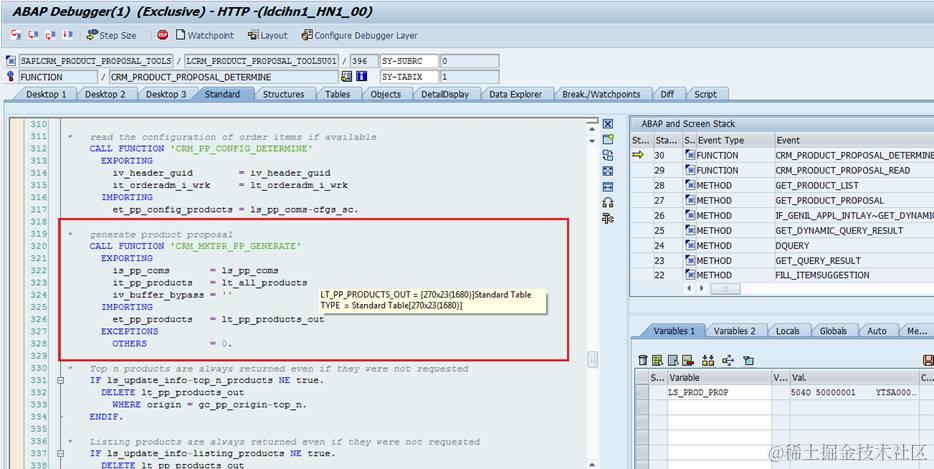Open the Break./Watchpoints tab
Viewport: 934px width, 469px height.
(x=601, y=94)
